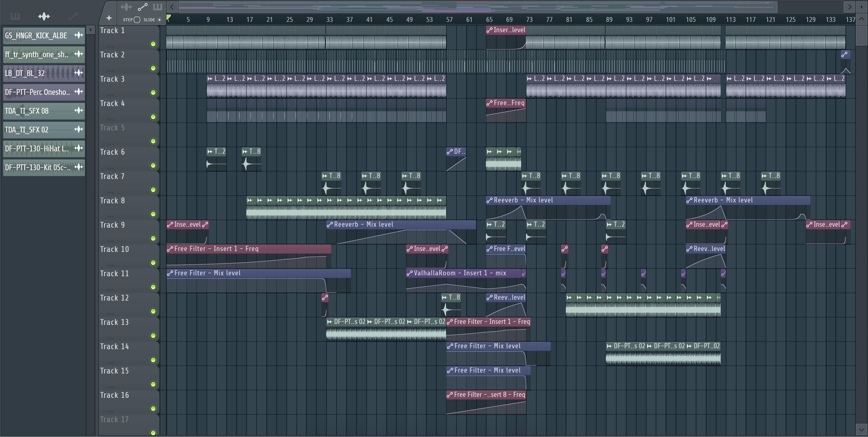Select the Track 7 header
868x437 pixels.
tap(129, 183)
